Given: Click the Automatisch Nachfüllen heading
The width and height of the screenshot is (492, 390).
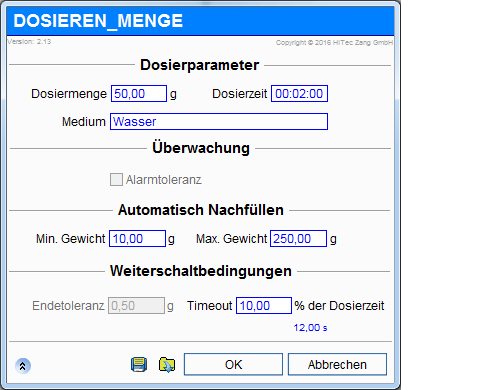Looking at the screenshot, I should coord(201,210).
